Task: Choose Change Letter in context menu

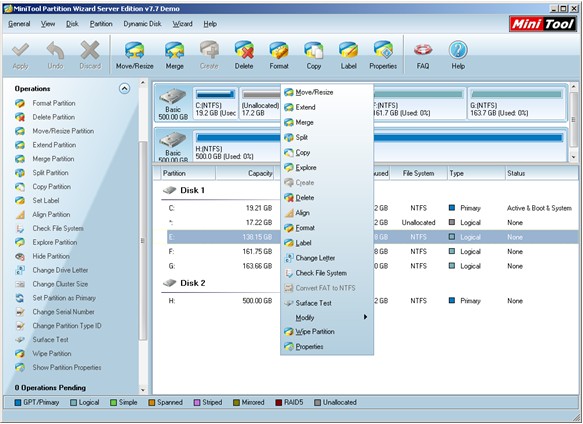Action: [x=327, y=258]
